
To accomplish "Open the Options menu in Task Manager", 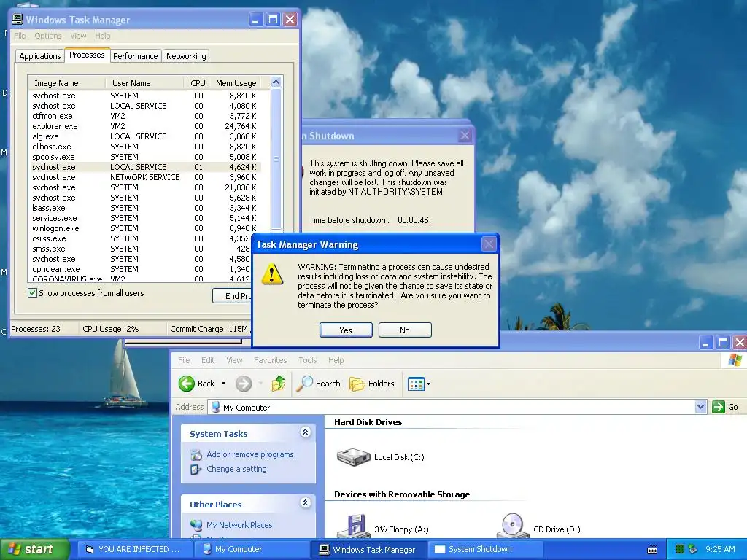I will pyautogui.click(x=47, y=36).
